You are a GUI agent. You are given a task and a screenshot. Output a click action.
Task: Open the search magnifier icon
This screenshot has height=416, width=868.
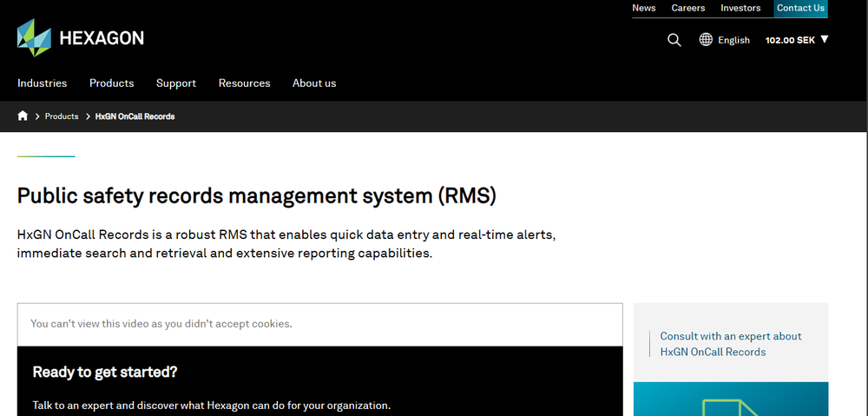674,40
